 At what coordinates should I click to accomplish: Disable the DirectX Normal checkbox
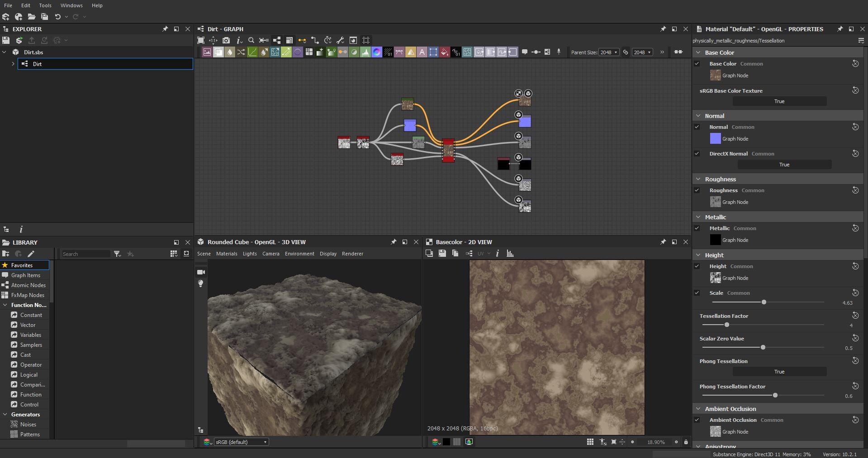[697, 154]
